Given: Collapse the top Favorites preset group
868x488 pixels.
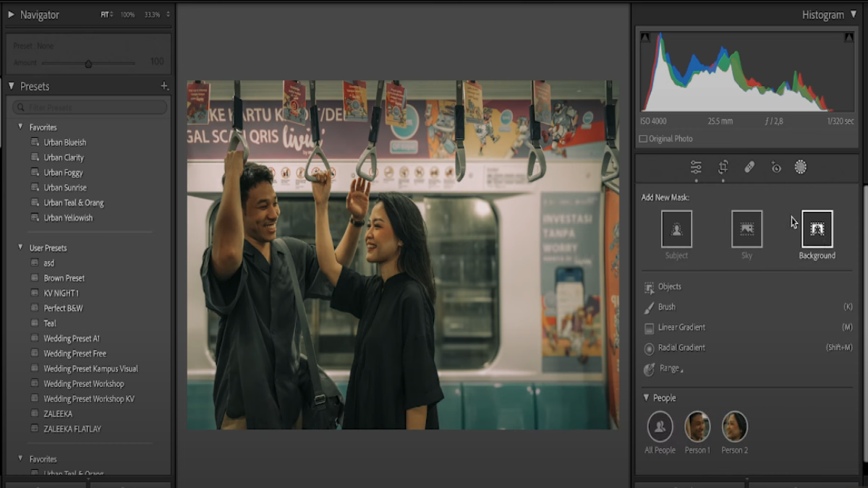Looking at the screenshot, I should 20,127.
